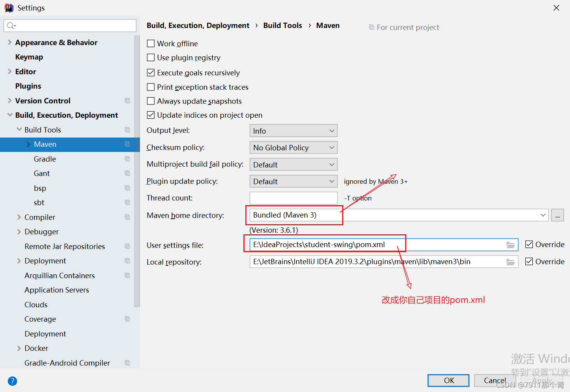Click the Cancel button
This screenshot has width=570, height=392.
495,380
